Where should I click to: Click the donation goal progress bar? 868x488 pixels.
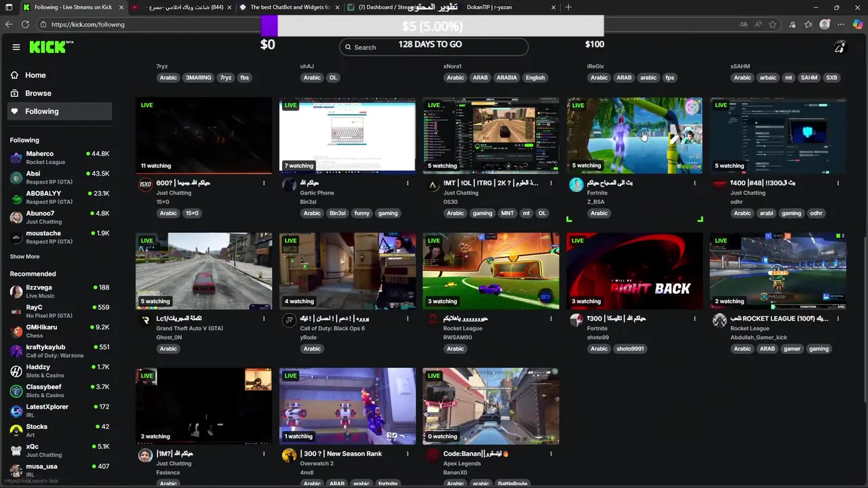[x=432, y=26]
